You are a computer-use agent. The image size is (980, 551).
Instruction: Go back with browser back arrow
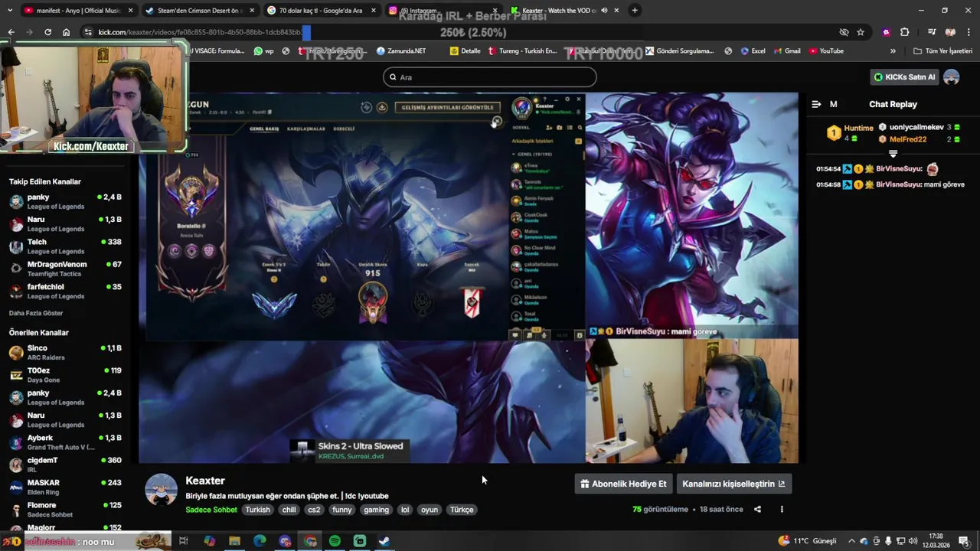click(x=11, y=32)
